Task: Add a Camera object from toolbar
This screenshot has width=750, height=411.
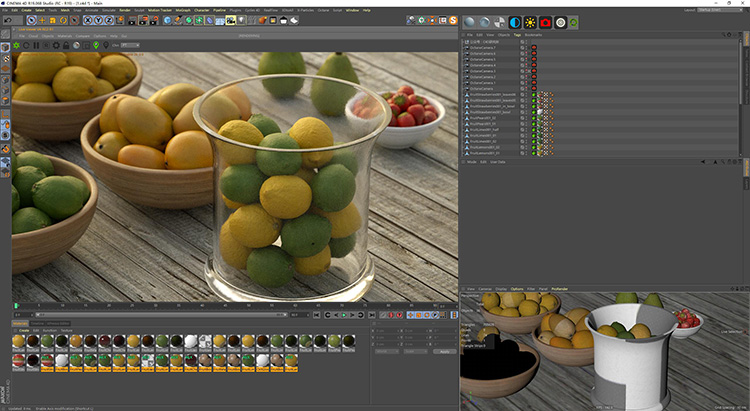Action: pyautogui.click(x=231, y=20)
